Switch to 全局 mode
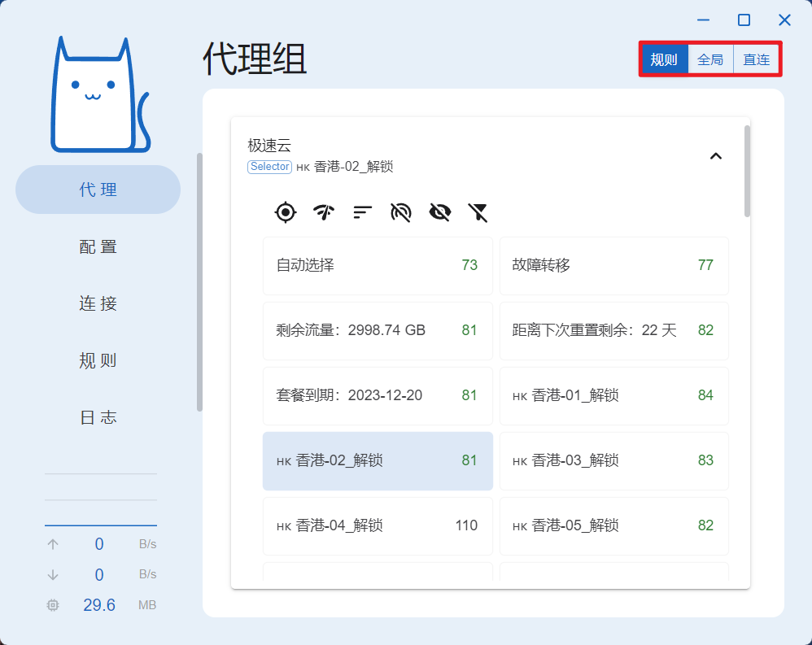The width and height of the screenshot is (812, 645). [x=710, y=59]
